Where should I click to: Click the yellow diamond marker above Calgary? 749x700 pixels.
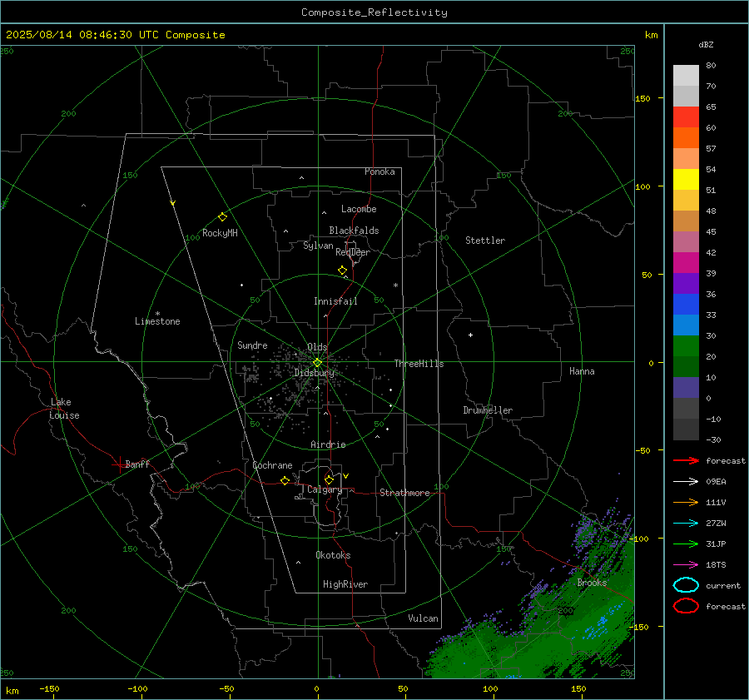[x=329, y=479]
